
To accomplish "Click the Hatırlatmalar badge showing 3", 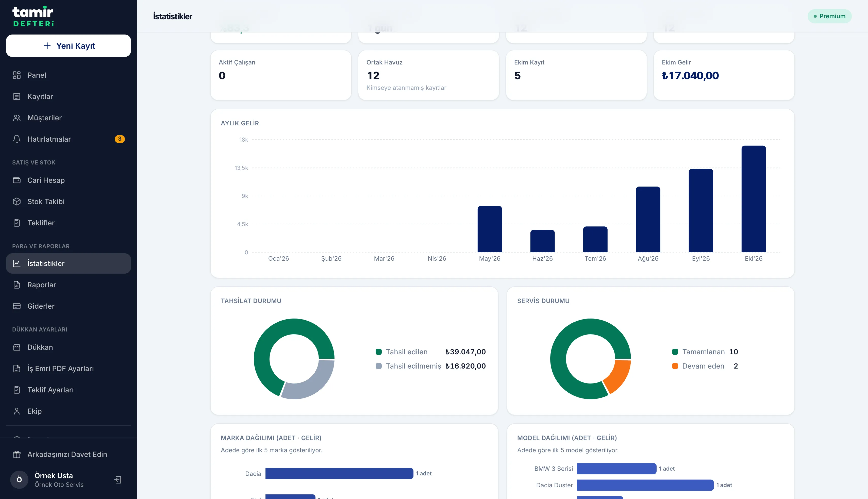I will pyautogui.click(x=120, y=139).
